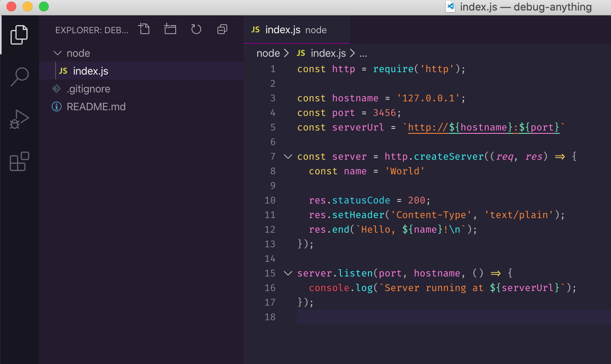611x364 pixels.
Task: Open the Search view
Action: (x=19, y=76)
